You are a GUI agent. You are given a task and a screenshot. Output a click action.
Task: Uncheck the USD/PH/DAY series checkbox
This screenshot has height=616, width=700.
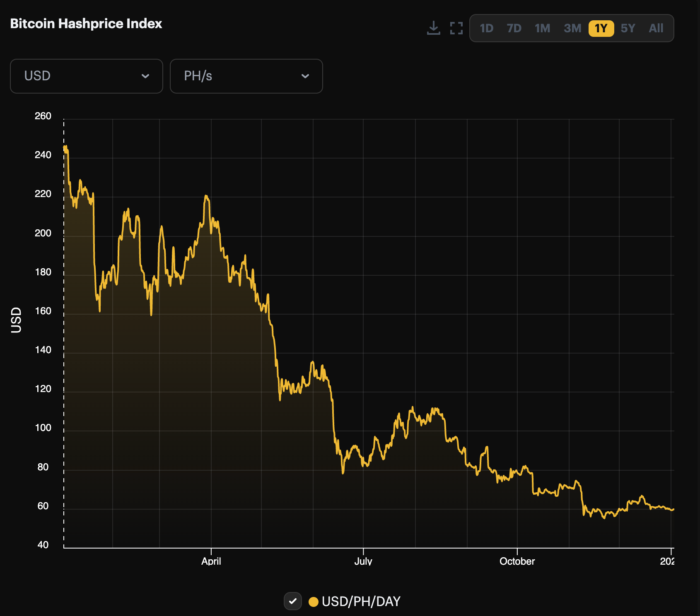pos(293,601)
